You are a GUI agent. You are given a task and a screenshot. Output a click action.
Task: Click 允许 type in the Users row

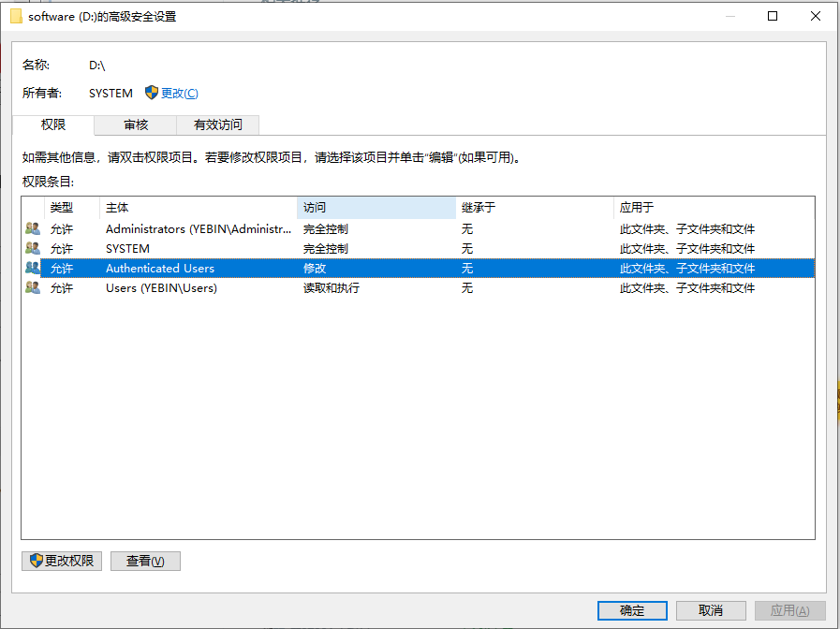coord(61,288)
